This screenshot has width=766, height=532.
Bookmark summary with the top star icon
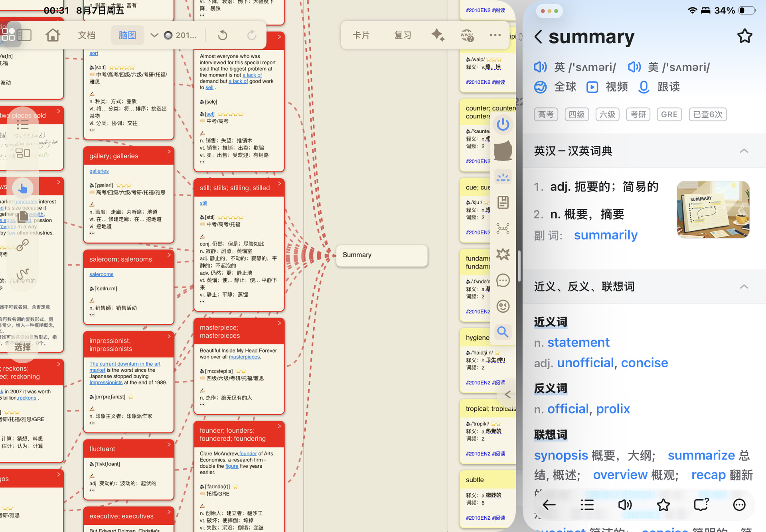click(x=744, y=36)
